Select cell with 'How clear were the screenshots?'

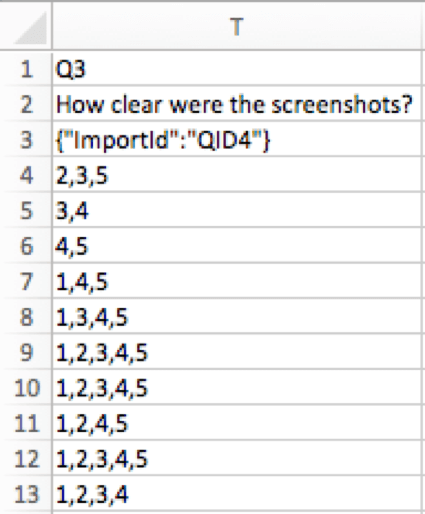tap(237, 104)
